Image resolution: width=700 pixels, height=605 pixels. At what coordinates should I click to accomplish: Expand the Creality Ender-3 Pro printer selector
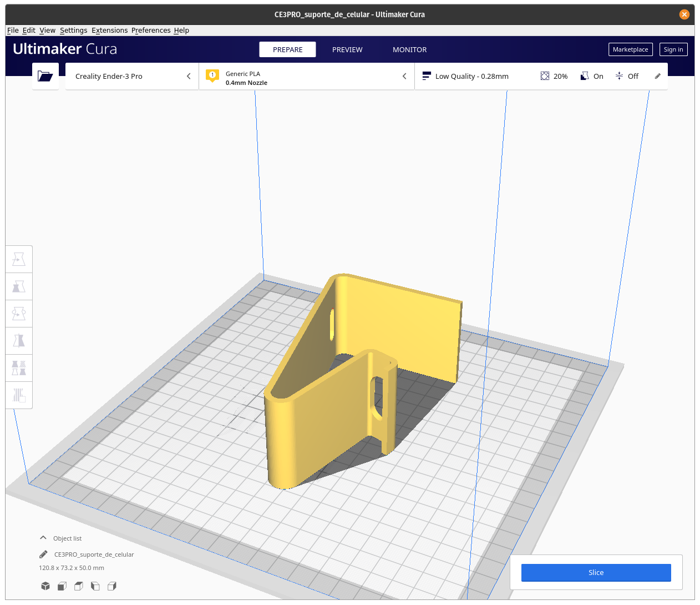click(132, 76)
